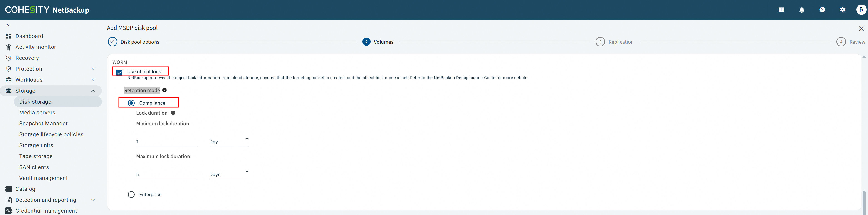Jump to the Review wizard step
Viewport: 868px width, 215px height.
click(851, 42)
